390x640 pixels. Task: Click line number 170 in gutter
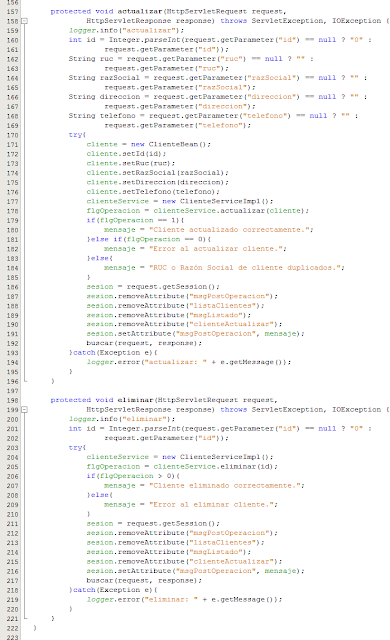pos(12,135)
